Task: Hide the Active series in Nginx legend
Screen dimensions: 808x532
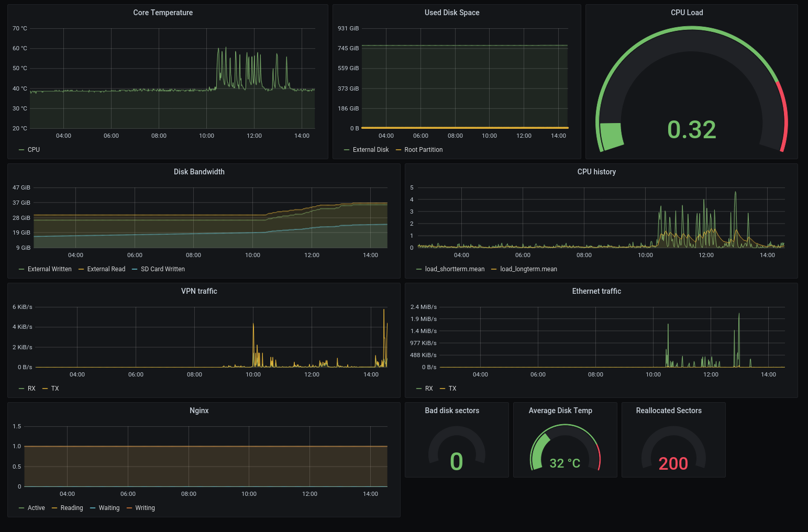Action: pos(36,507)
